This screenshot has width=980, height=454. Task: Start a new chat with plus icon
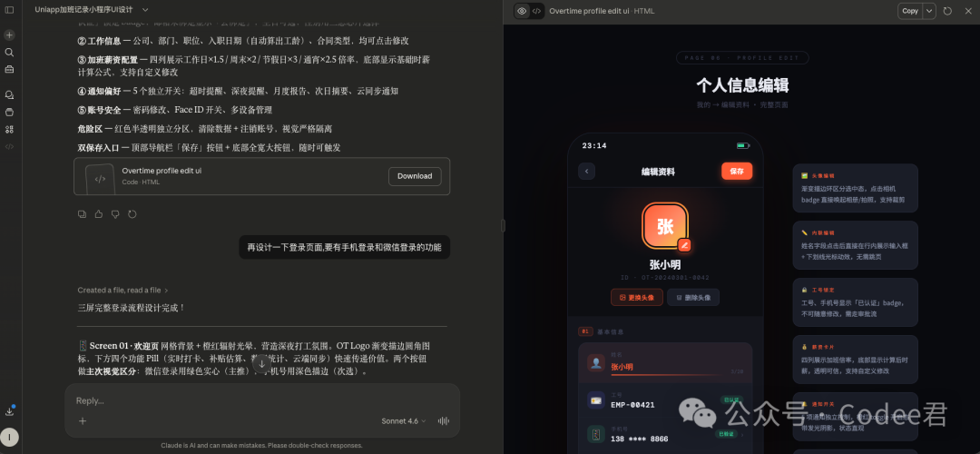(x=9, y=35)
